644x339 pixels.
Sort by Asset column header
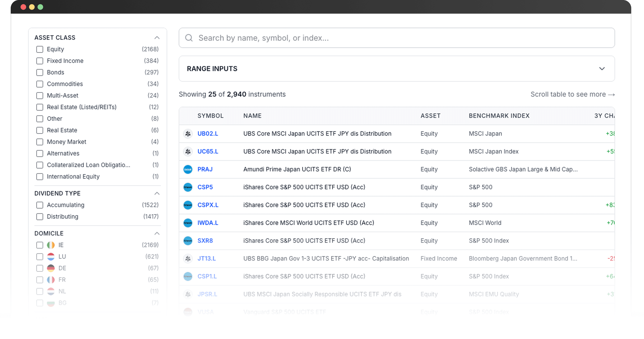point(431,116)
